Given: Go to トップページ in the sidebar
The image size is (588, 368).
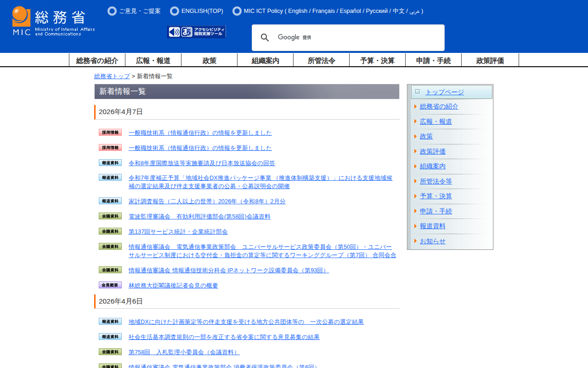Looking at the screenshot, I should (x=444, y=92).
